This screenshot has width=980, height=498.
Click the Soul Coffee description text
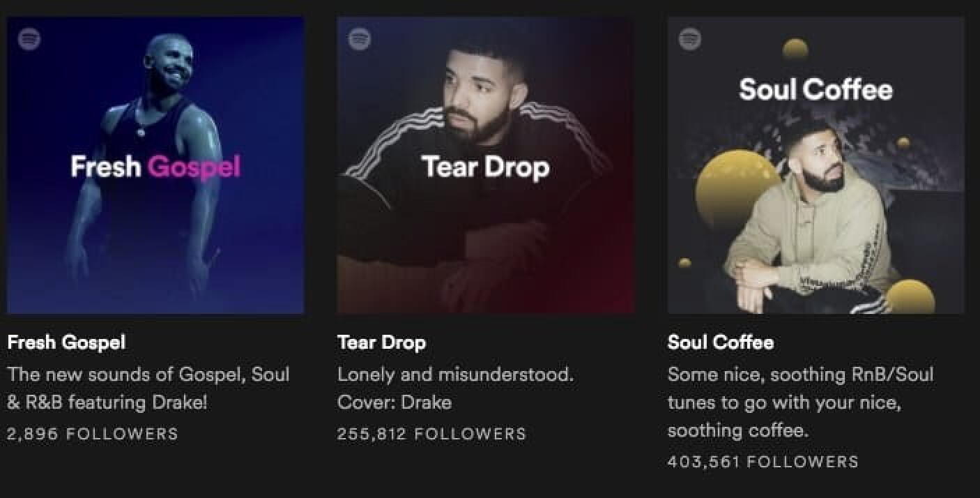(x=799, y=402)
